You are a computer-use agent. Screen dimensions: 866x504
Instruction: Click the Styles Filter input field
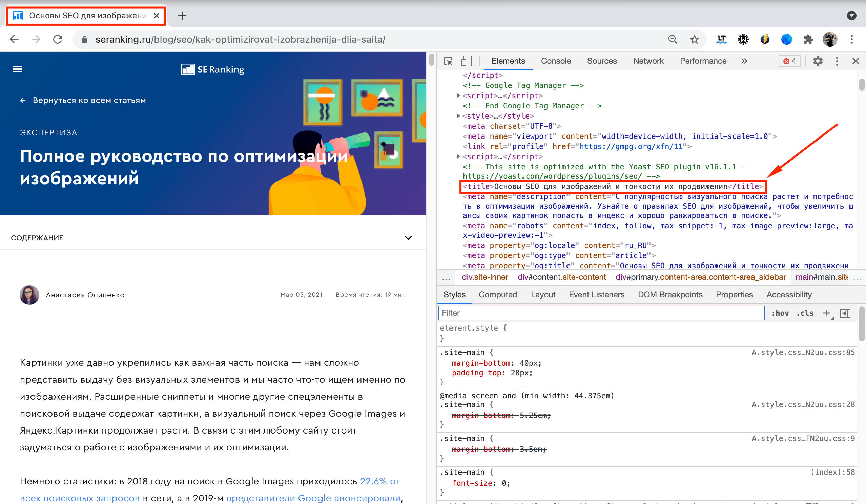[x=601, y=313]
